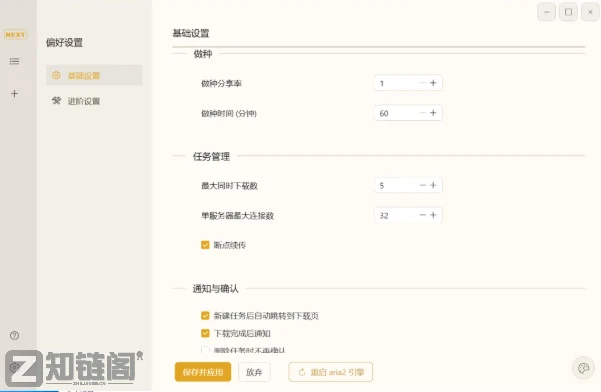Screen dimensions: 601x392
Task: Open the theme palette icon
Action: 583,369
